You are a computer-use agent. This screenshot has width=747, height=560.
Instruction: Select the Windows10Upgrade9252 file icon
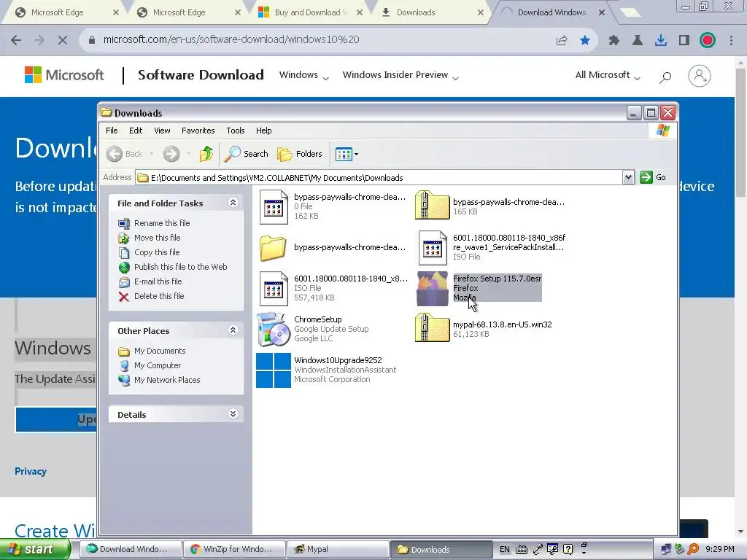coord(274,370)
